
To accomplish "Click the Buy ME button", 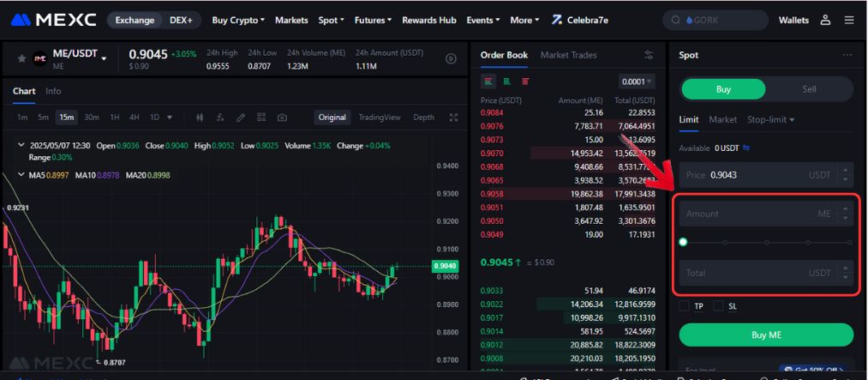I will pos(766,335).
